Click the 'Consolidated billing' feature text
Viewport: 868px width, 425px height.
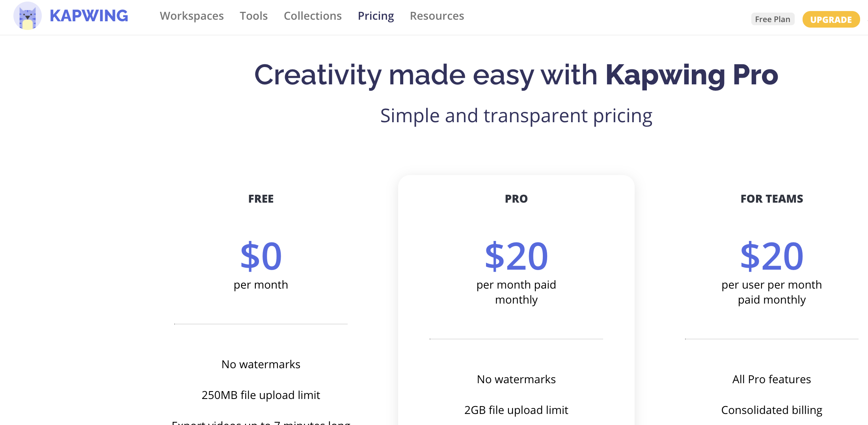(x=772, y=410)
